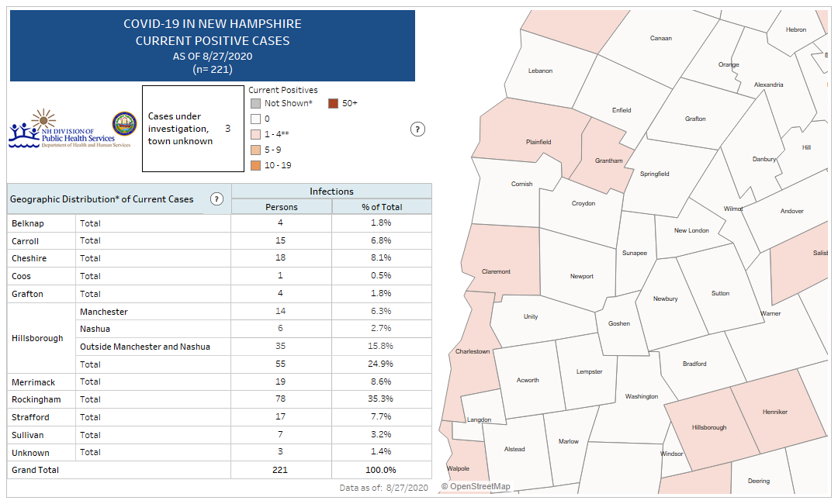Choose the '10 - 19' orange legend swatch
Viewport: 838px width, 504px height.
pyautogui.click(x=255, y=165)
